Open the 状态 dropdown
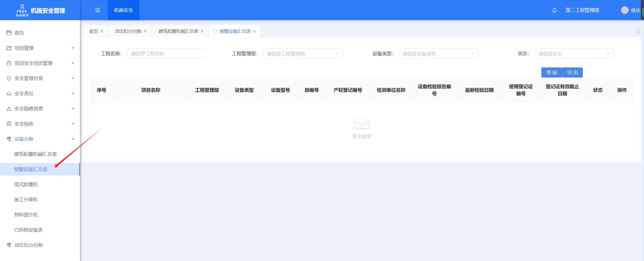The width and height of the screenshot is (644, 261). pyautogui.click(x=574, y=54)
